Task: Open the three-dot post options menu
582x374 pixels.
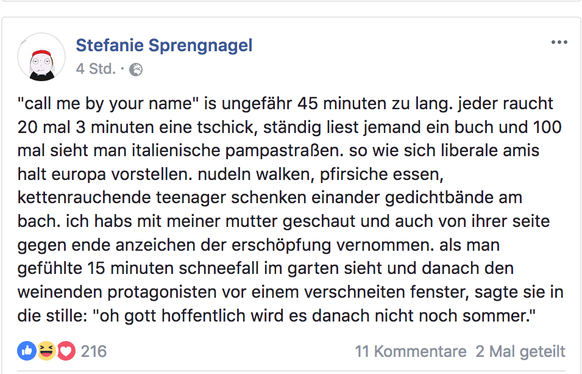Action: tap(559, 42)
